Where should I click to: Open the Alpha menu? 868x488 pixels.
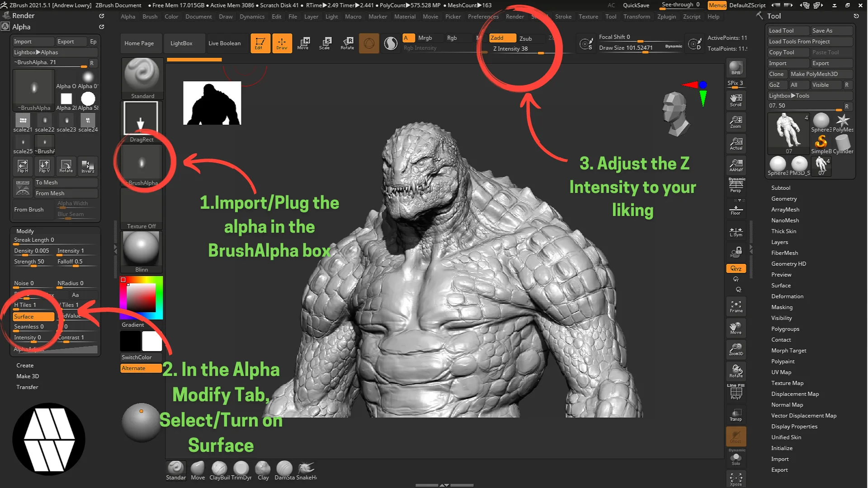(x=127, y=16)
